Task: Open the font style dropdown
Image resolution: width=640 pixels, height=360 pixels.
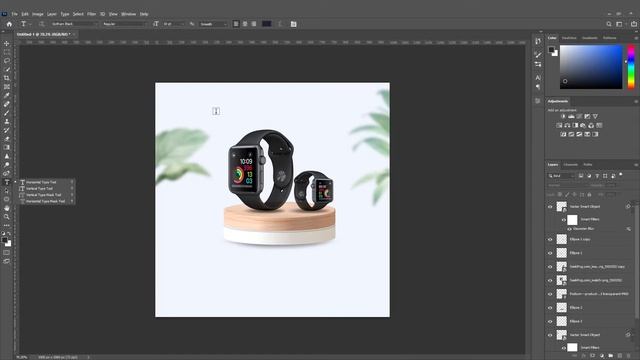Action: pos(124,24)
